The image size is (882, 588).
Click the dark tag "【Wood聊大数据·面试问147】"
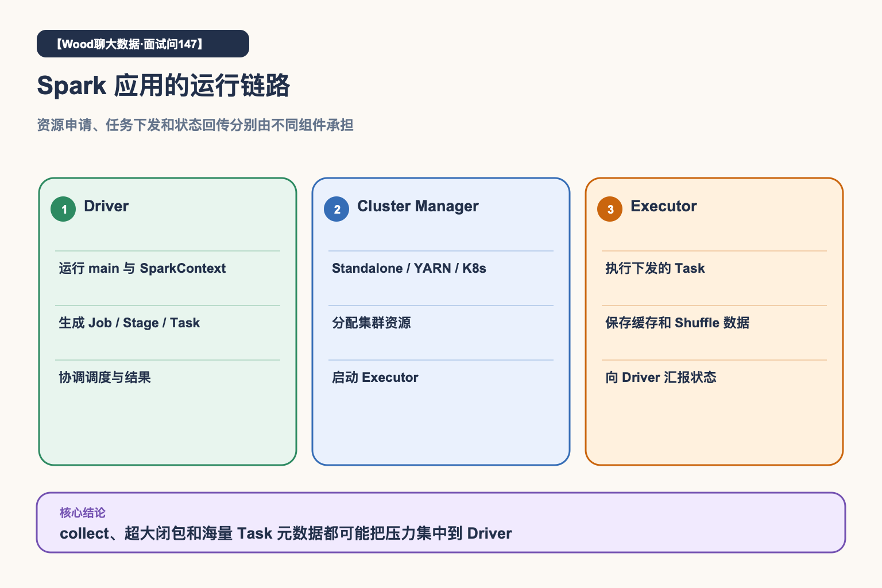coord(143,44)
